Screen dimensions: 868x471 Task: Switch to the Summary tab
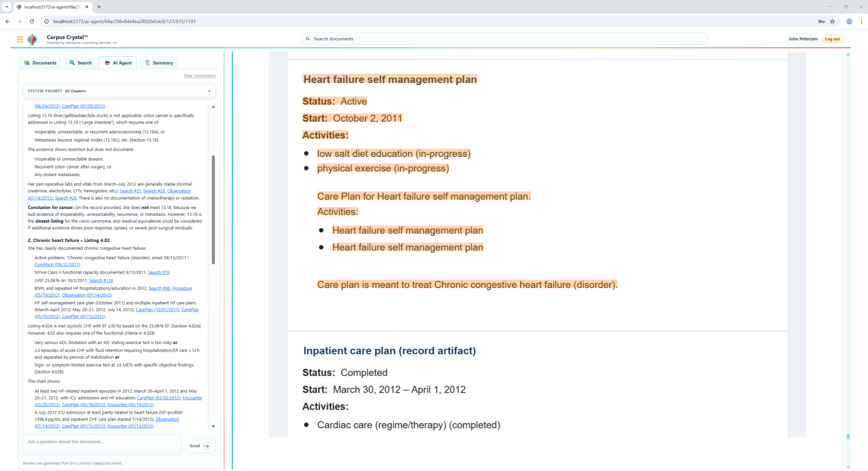159,63
